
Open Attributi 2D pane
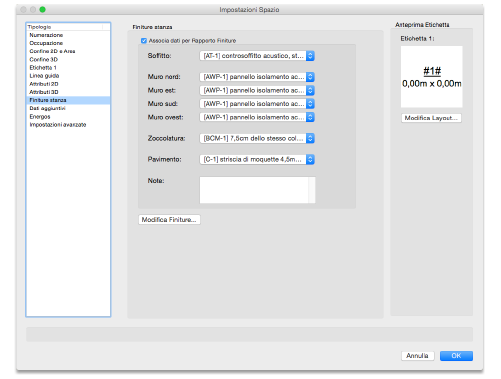(68, 84)
